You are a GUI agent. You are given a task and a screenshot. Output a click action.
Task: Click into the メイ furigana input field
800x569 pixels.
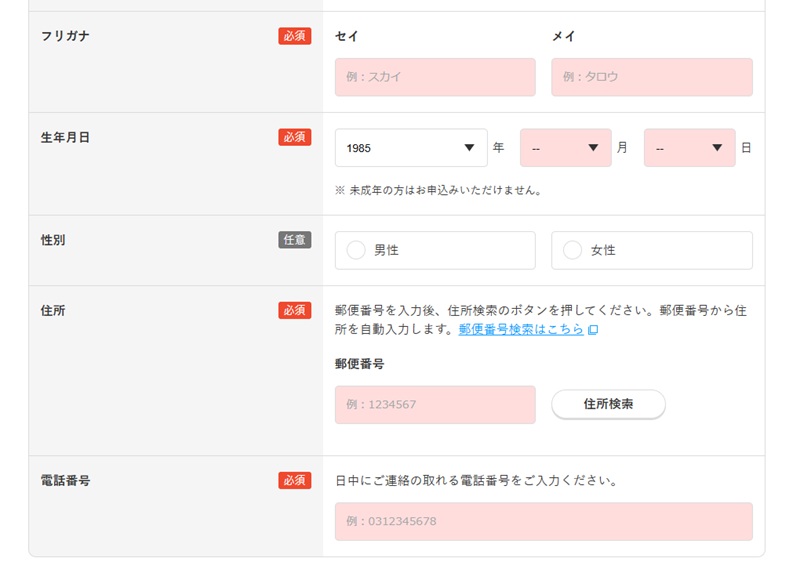click(x=651, y=77)
